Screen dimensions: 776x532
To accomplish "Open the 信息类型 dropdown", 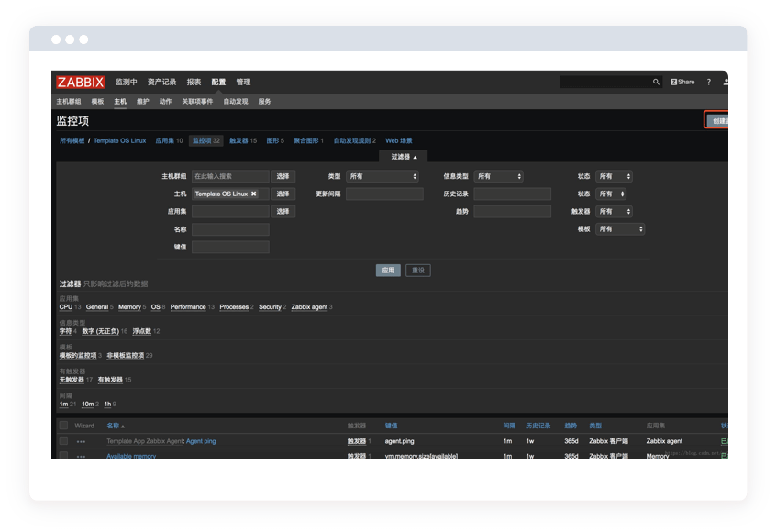I will [498, 176].
